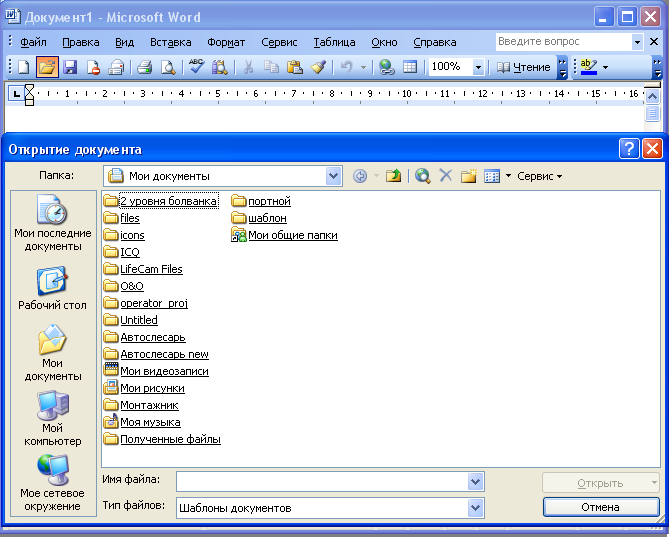The width and height of the screenshot is (669, 537).
Task: Click the Paste clipboard icon
Action: point(295,67)
